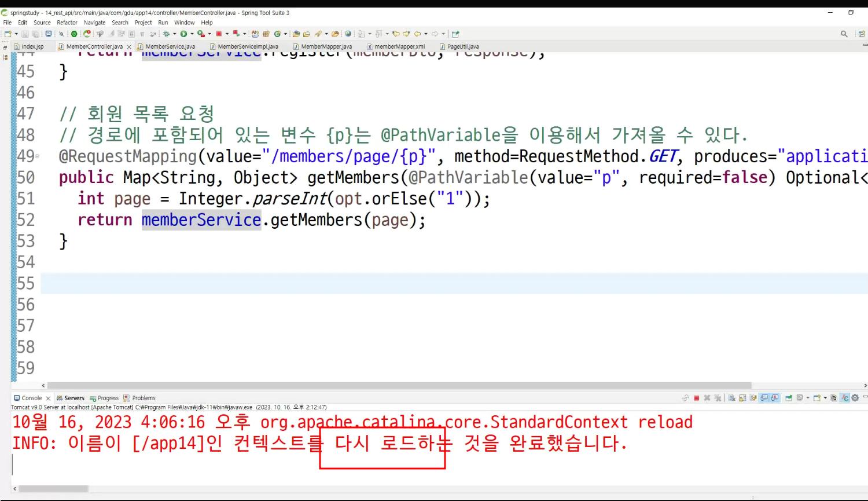
Task: Open the dropdown next to the red Stop icon
Action: [227, 34]
